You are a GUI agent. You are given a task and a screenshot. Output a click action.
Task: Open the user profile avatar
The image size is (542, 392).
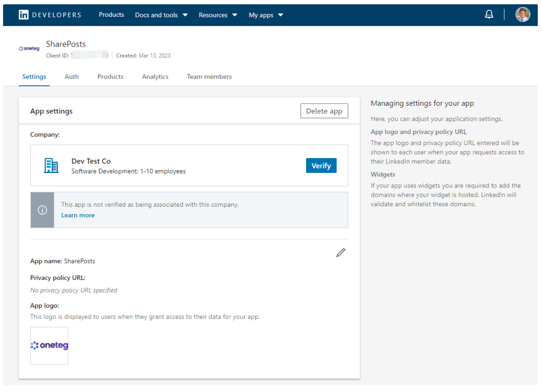522,15
